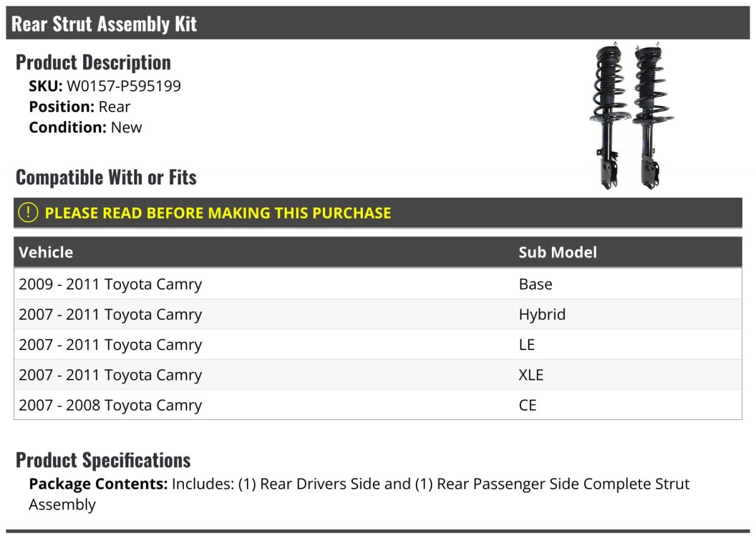The image size is (756, 539).
Task: Select the 2009 - 2011 Toyota Camry row
Action: click(378, 284)
